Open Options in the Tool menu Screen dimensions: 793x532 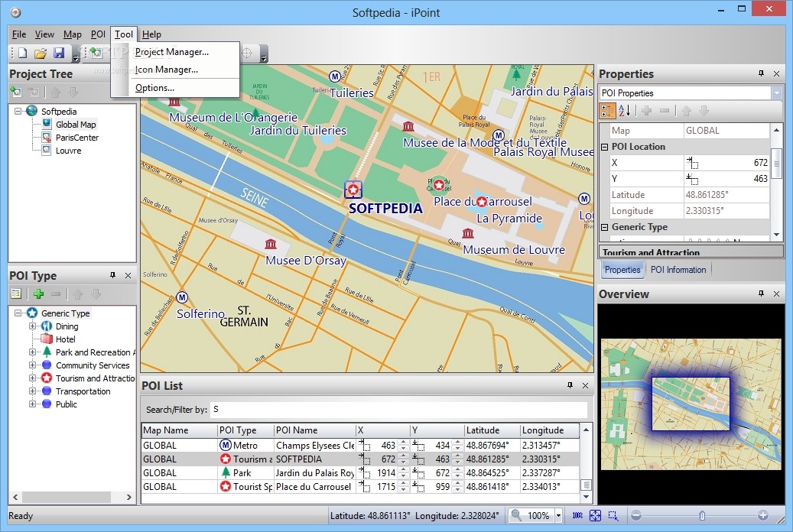(154, 88)
